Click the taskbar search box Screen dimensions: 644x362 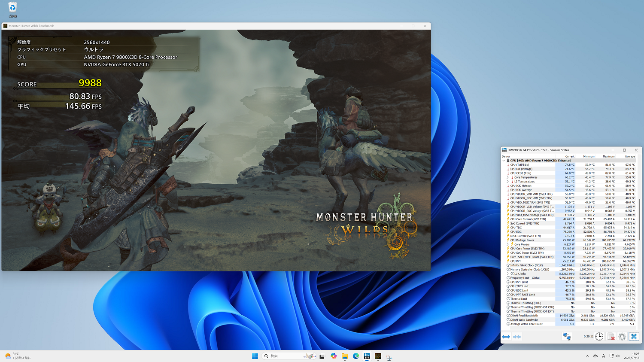point(289,356)
